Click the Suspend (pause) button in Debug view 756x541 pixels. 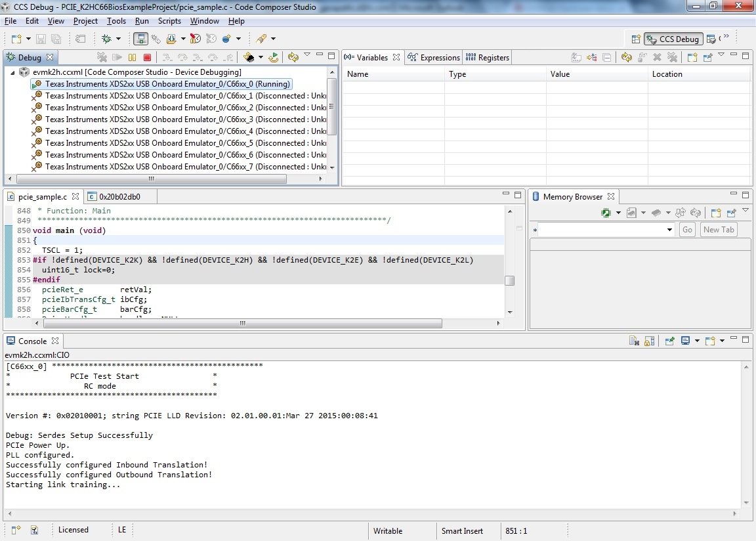point(132,57)
